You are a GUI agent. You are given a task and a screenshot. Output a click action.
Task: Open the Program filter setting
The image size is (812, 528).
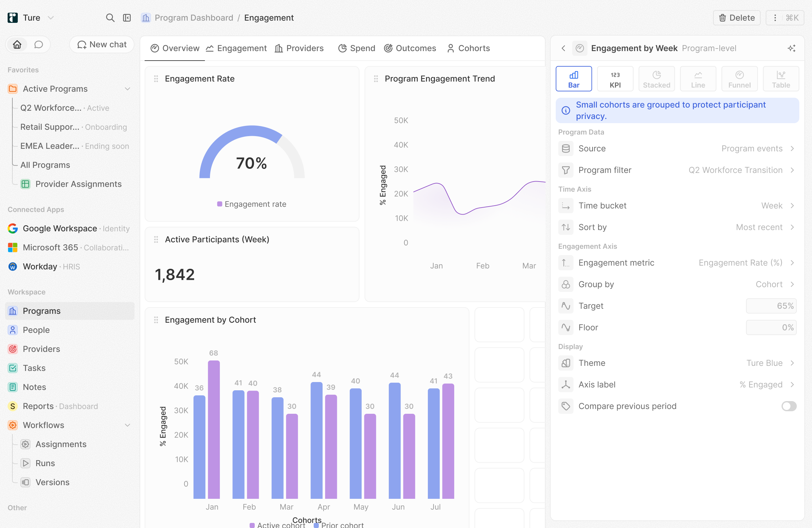pyautogui.click(x=677, y=170)
